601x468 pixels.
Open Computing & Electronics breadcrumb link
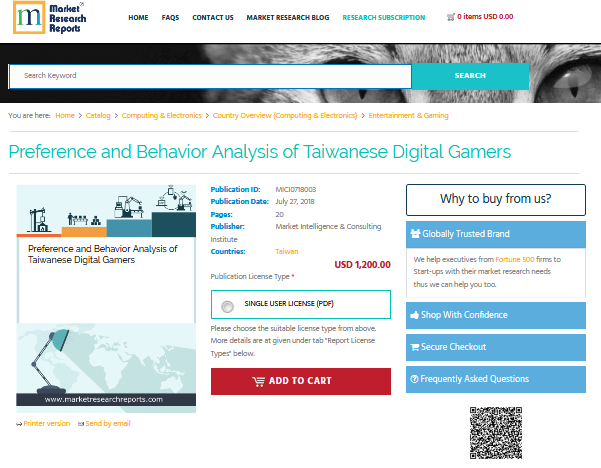click(161, 115)
